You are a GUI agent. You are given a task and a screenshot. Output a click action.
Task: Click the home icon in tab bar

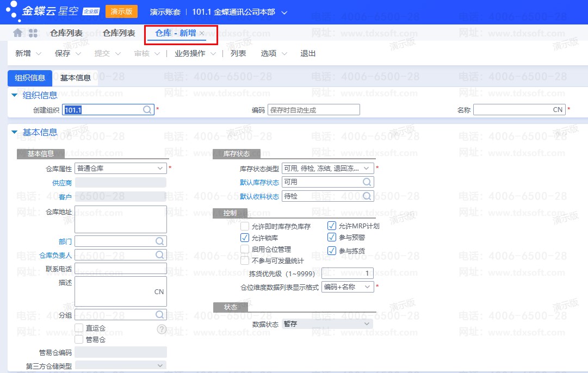click(18, 33)
